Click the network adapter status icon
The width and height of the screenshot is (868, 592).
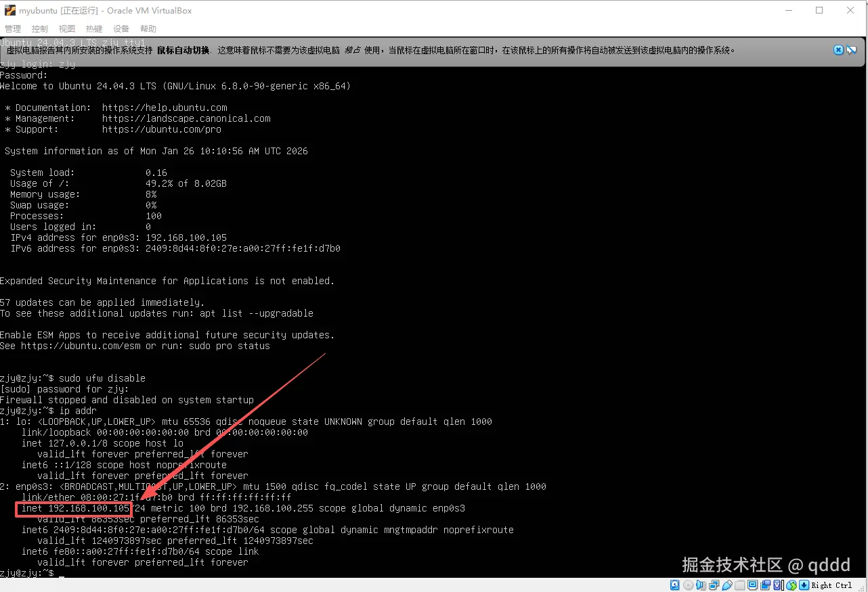[x=714, y=585]
